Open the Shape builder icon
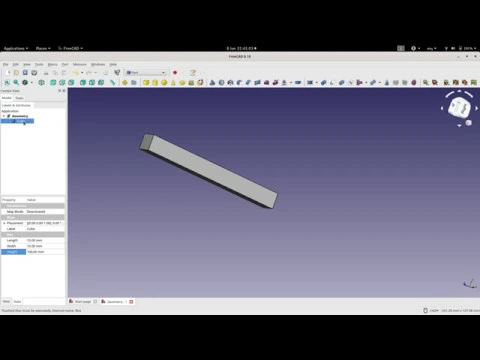This screenshot has height=360, width=480. pyautogui.click(x=200, y=82)
